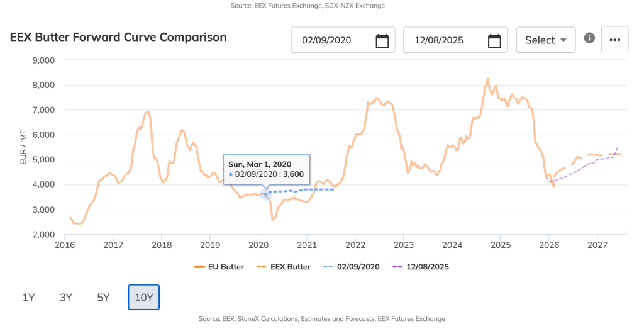
Task: Select the 5Y time range
Action: click(x=104, y=298)
